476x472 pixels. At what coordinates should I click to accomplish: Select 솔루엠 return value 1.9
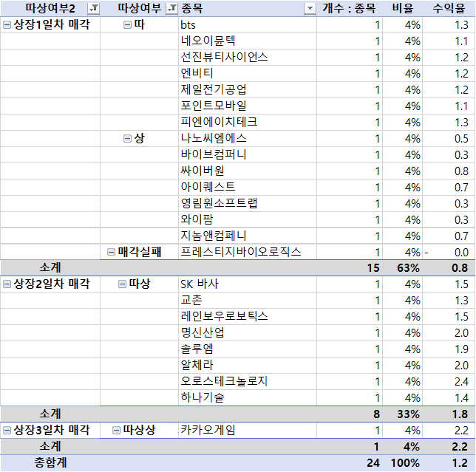point(449,349)
